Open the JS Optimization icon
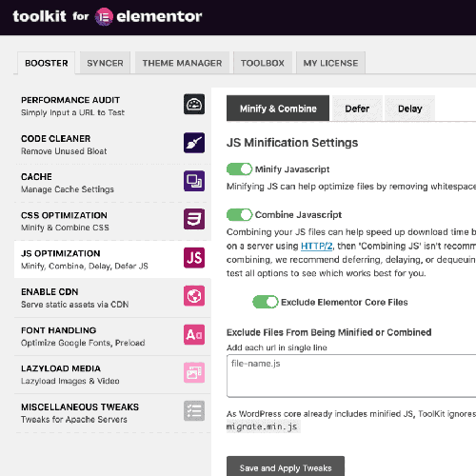The width and height of the screenshot is (476, 476). 194,258
